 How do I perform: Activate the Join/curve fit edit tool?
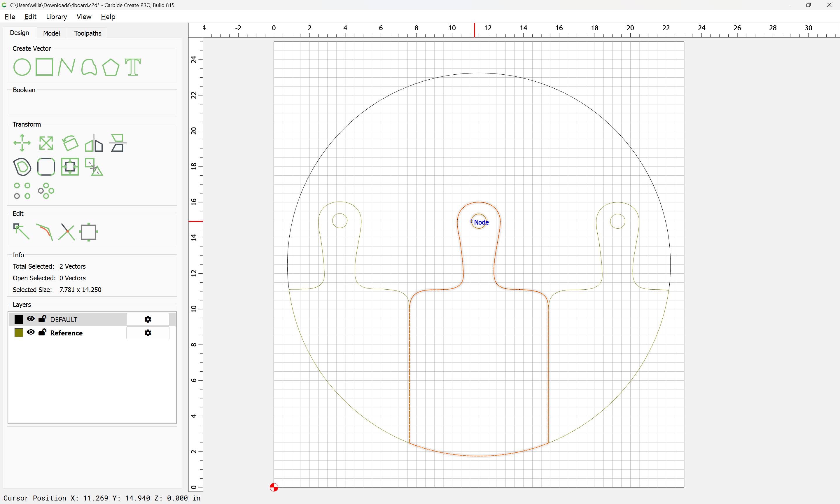point(44,232)
